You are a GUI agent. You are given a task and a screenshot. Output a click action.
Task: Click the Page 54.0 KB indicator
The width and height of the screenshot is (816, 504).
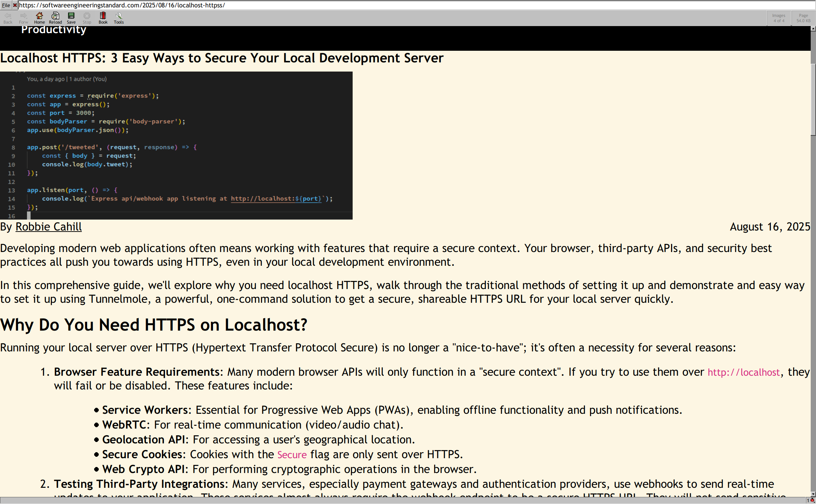pos(803,18)
